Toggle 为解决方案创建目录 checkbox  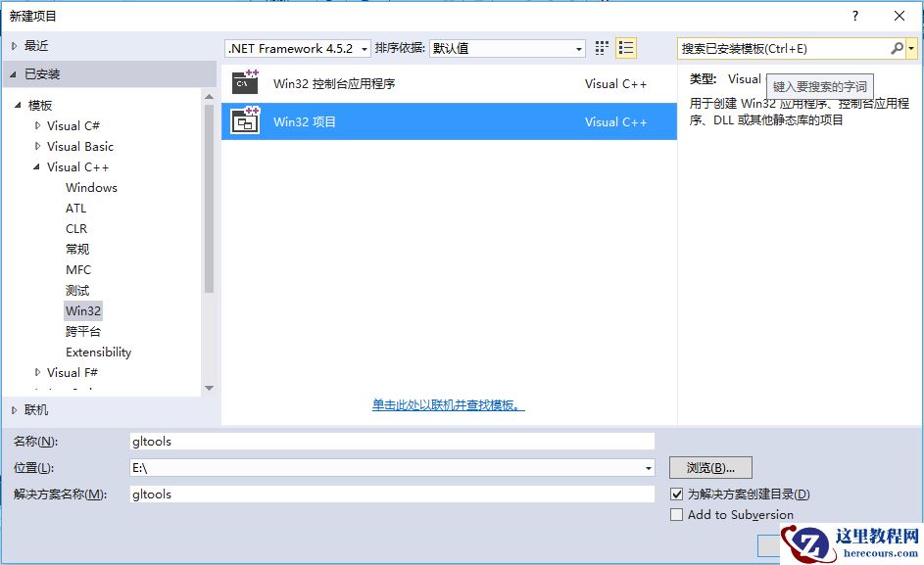(x=676, y=494)
